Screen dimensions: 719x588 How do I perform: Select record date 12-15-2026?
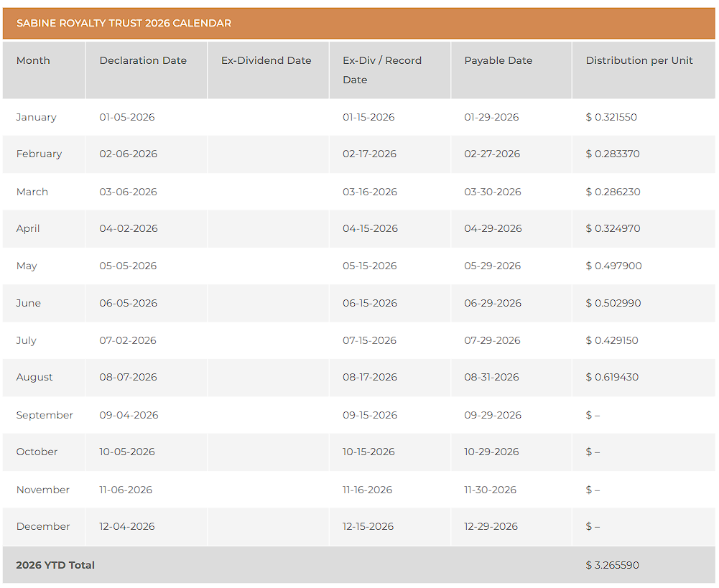pyautogui.click(x=368, y=526)
